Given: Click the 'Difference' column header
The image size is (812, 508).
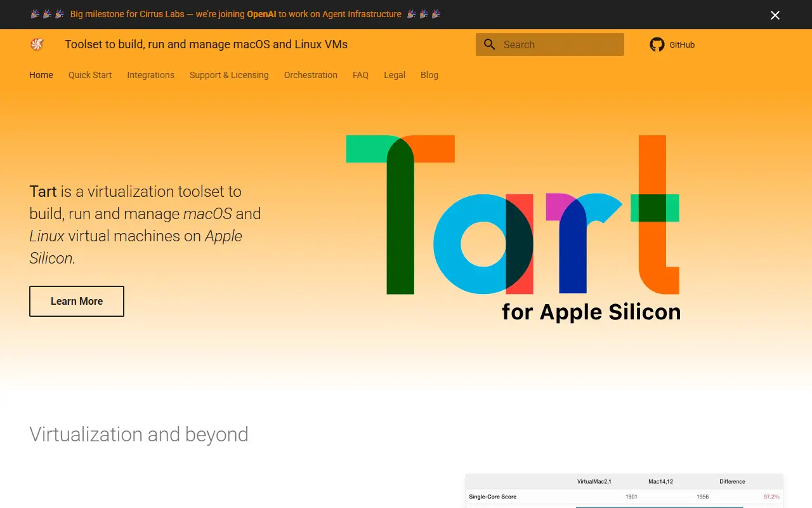Looking at the screenshot, I should pyautogui.click(x=732, y=481).
